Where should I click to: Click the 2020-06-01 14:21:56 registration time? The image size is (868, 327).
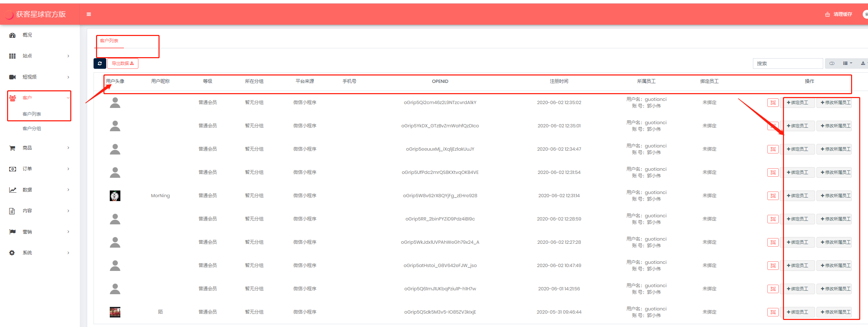click(x=559, y=289)
